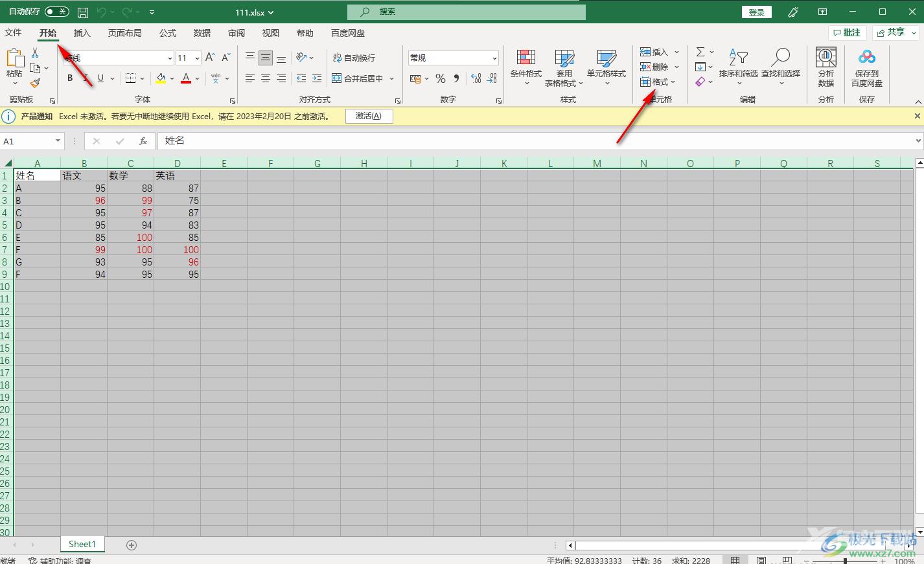The width and height of the screenshot is (924, 564).
Task: Apply yellow fill color bucket
Action: click(x=161, y=78)
